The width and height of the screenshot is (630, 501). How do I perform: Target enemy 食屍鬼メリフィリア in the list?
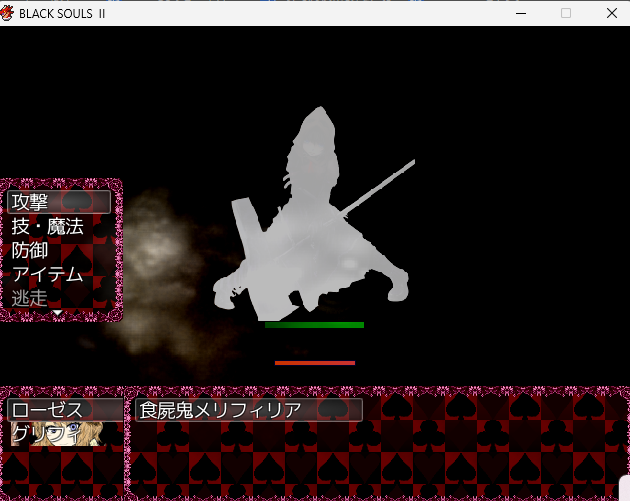(249, 410)
